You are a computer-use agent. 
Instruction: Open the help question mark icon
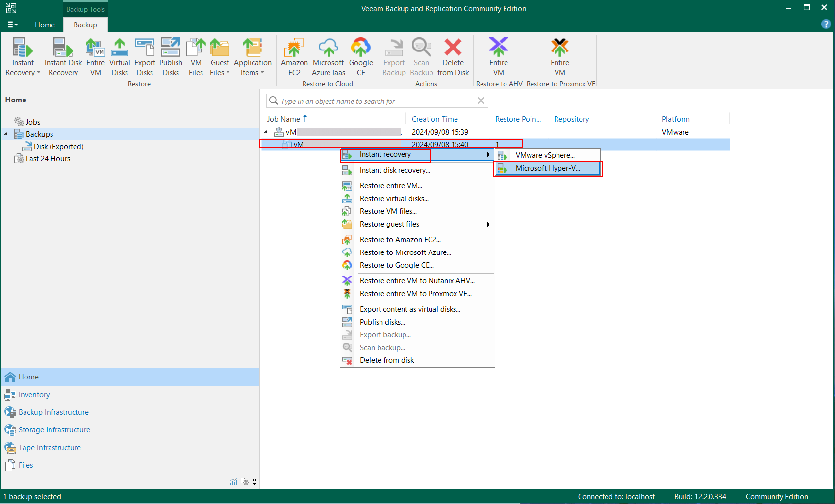point(826,25)
